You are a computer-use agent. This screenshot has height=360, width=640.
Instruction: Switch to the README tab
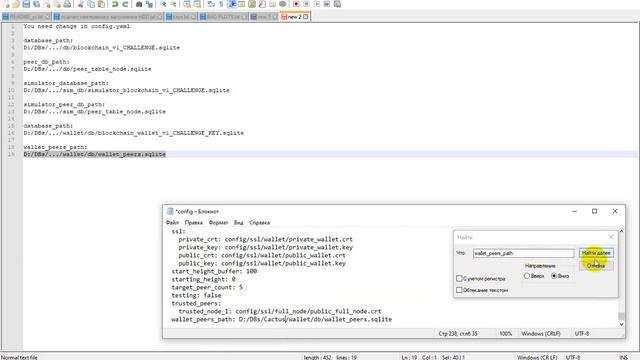click(26, 17)
